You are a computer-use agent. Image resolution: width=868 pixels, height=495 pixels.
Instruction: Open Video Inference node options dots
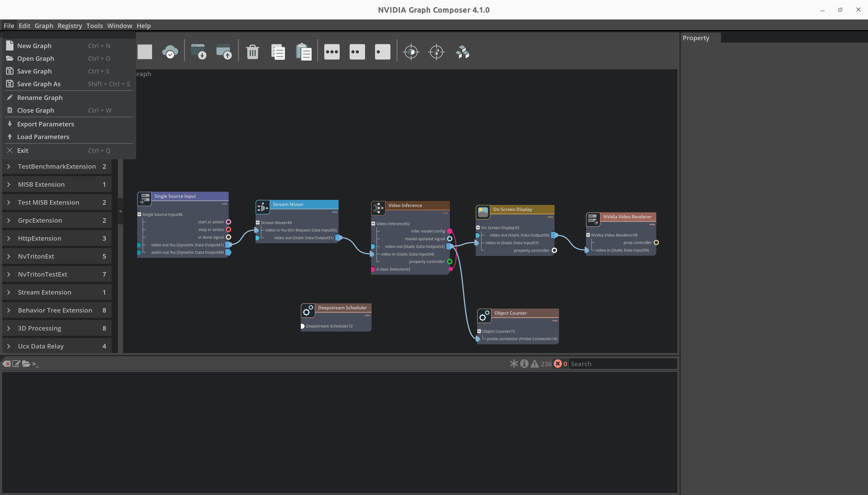[x=445, y=213]
